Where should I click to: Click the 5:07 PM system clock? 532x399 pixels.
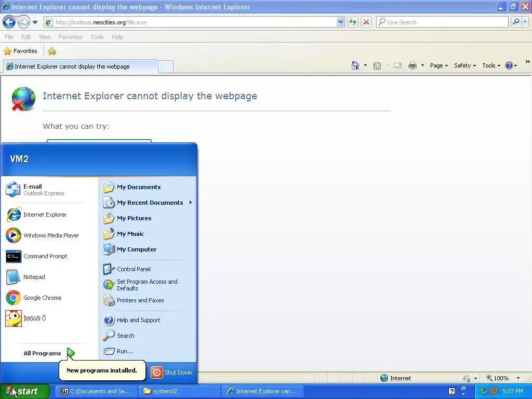click(513, 391)
